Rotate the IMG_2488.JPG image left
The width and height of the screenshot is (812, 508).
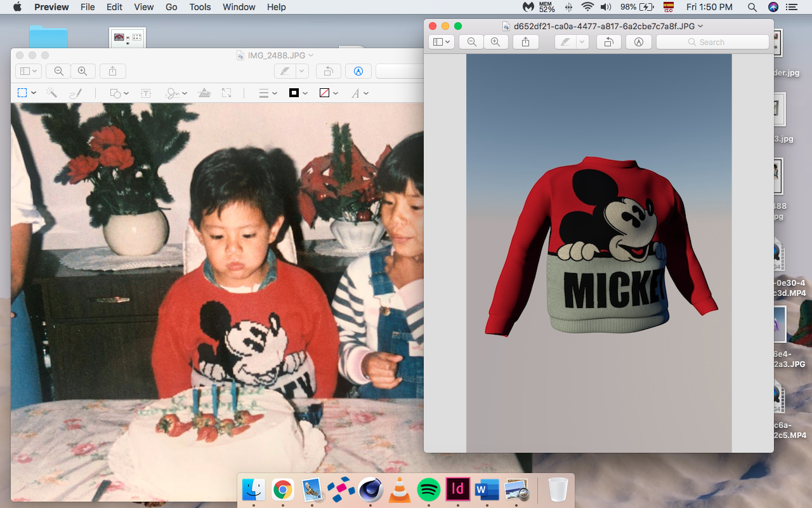tap(329, 71)
